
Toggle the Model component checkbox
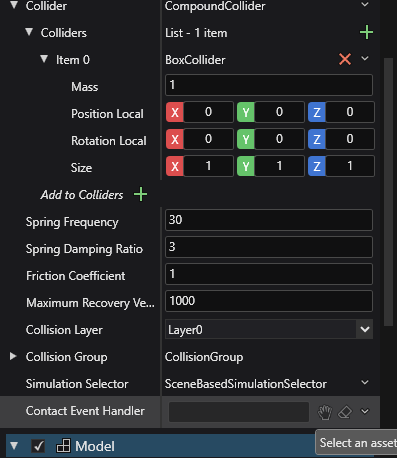click(x=39, y=446)
